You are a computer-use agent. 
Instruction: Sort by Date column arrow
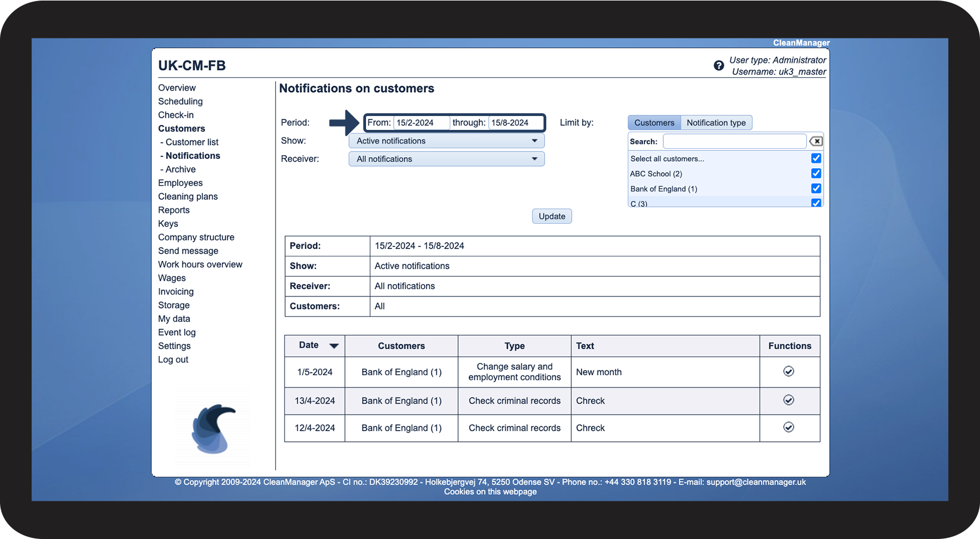(334, 346)
